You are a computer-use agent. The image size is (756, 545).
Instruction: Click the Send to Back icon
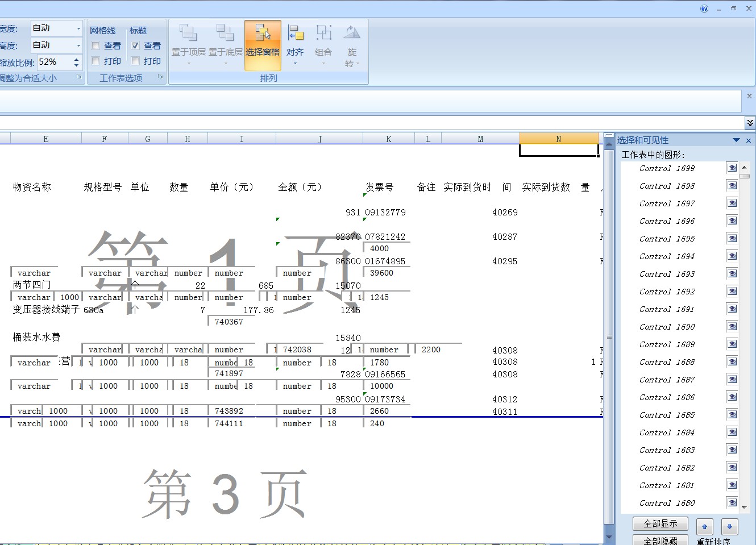click(225, 33)
